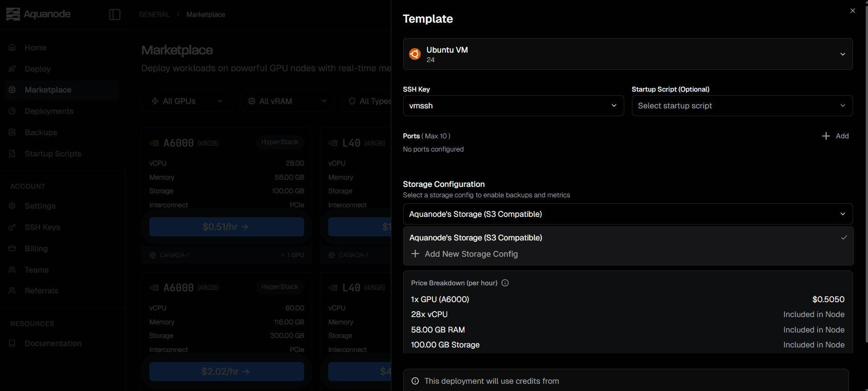Click the $0.51/hr A6000 deploy button
Image resolution: width=868 pixels, height=391 pixels.
click(x=227, y=227)
